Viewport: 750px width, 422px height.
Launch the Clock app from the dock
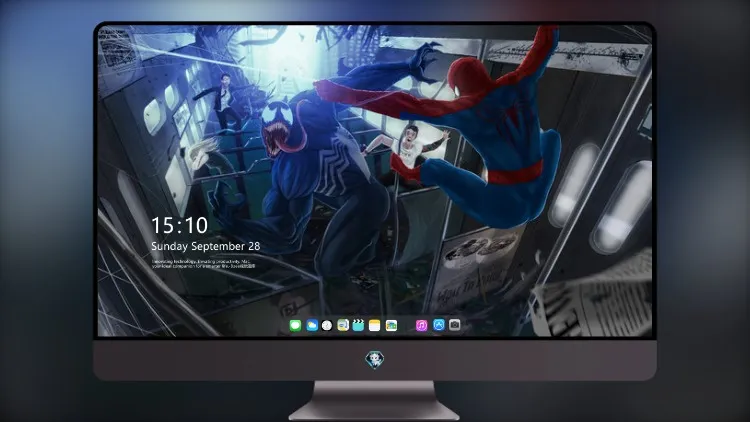tap(327, 326)
